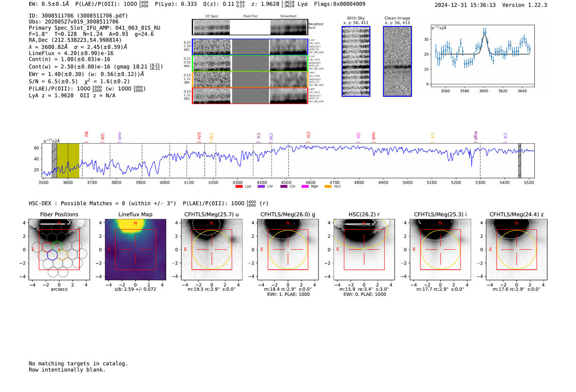Click the EWr: 0, PLAE: 1000 caption
576x392 pixels.
pos(364,295)
